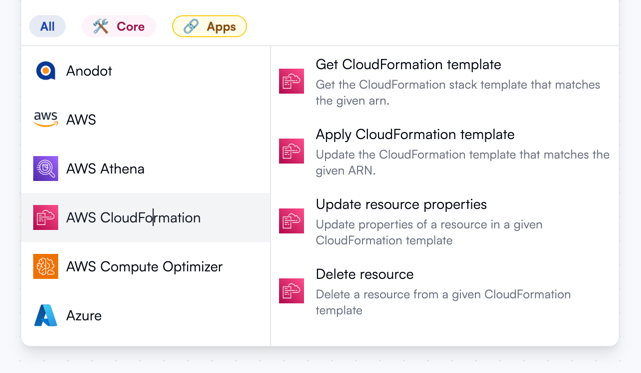This screenshot has width=641, height=373.
Task: Select the All filter tab
Action: (47, 27)
